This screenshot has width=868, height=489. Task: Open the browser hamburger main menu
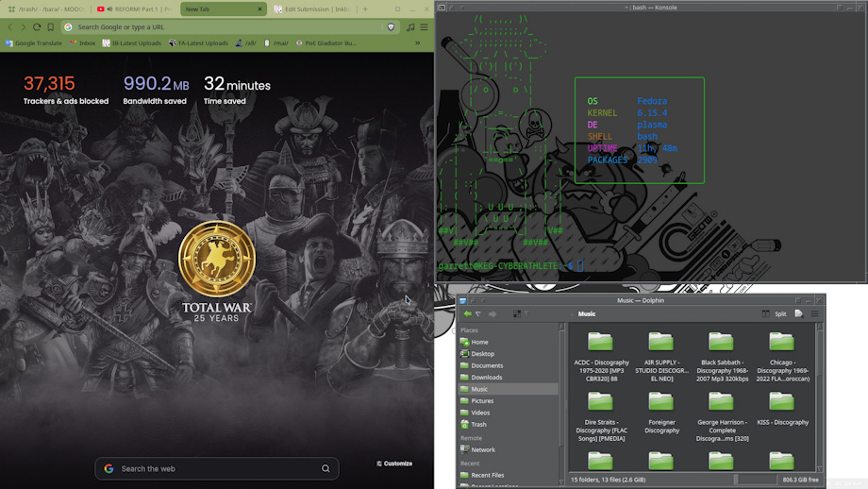pos(424,27)
